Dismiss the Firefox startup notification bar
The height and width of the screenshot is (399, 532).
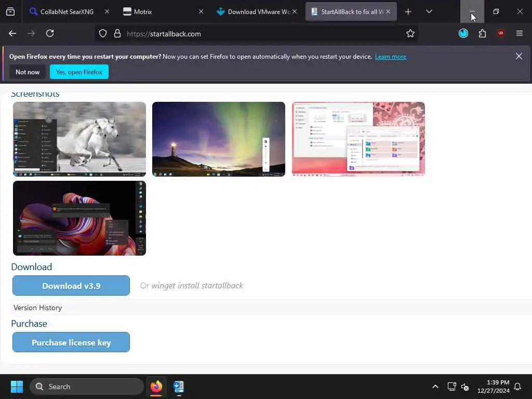click(519, 56)
